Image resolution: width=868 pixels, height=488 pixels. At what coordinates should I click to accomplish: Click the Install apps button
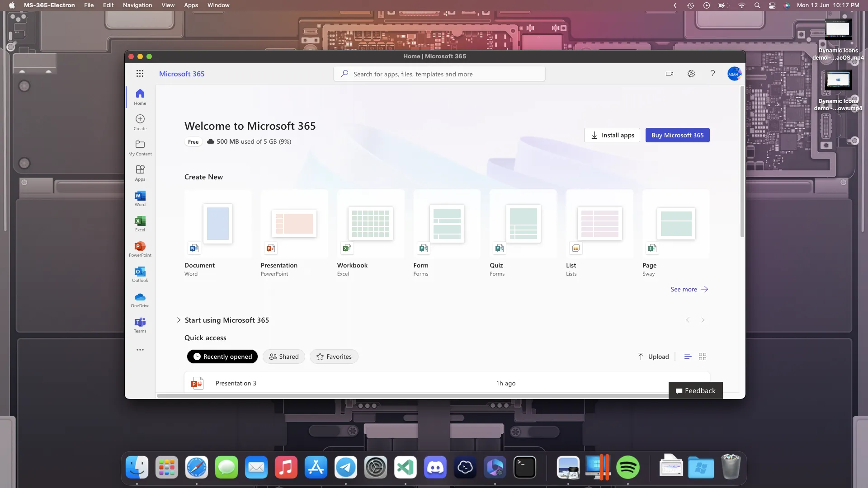pos(612,135)
